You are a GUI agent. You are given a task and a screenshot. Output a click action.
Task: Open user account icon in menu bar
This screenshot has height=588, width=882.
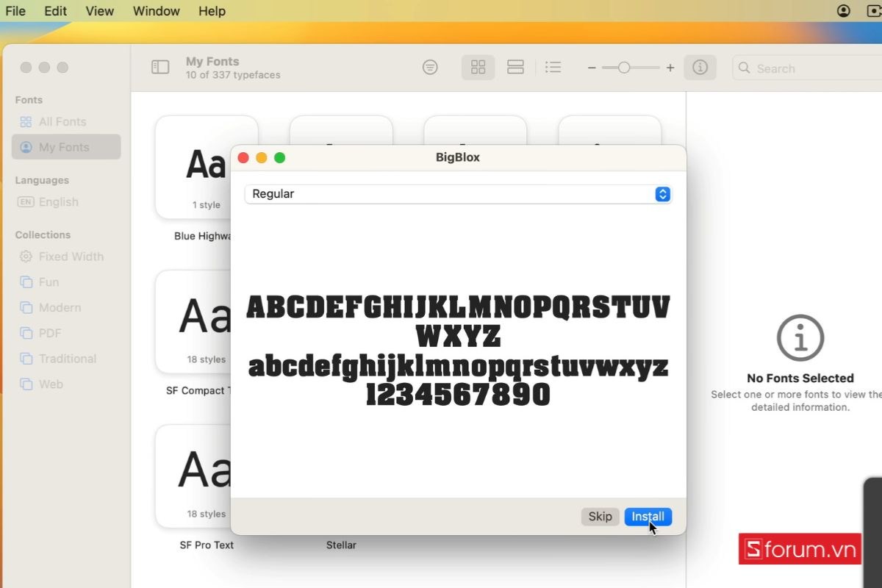point(844,11)
